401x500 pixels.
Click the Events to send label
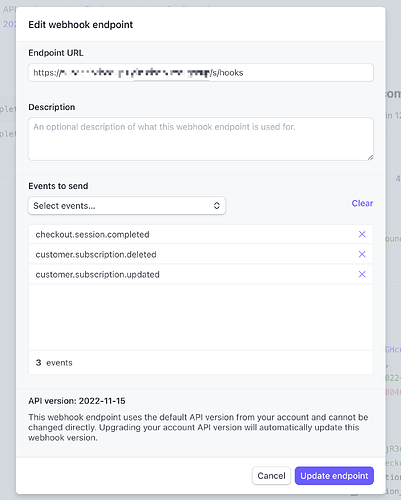tap(58, 186)
